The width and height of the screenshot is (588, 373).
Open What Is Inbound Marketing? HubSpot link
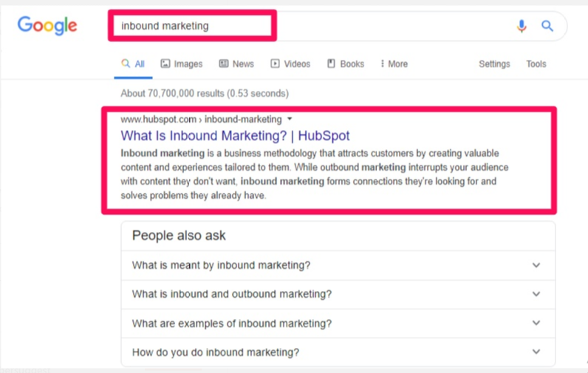pos(235,135)
